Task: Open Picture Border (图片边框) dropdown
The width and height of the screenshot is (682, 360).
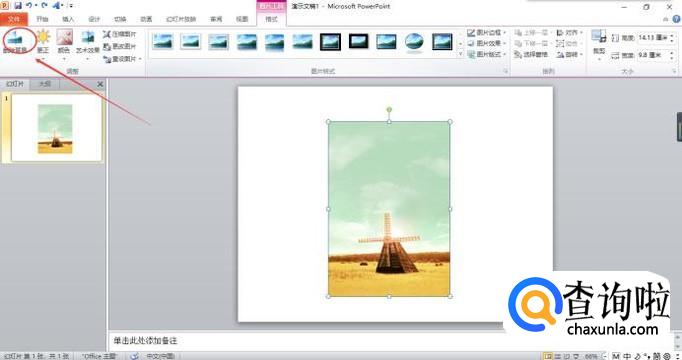Action: pyautogui.click(x=486, y=33)
